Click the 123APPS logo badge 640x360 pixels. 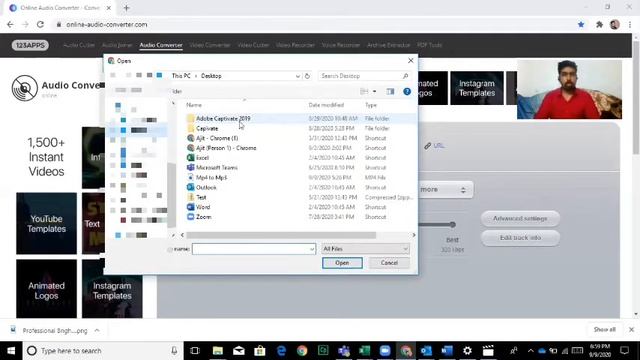[x=30, y=45]
